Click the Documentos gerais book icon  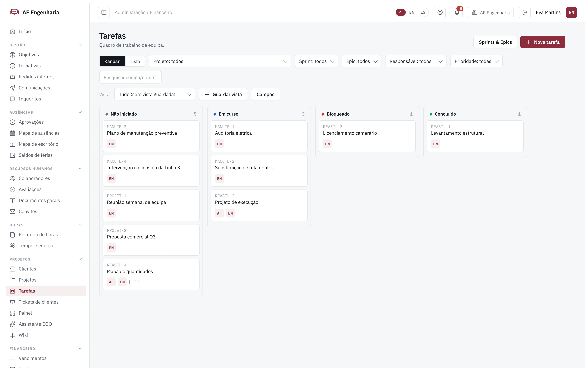(x=12, y=201)
